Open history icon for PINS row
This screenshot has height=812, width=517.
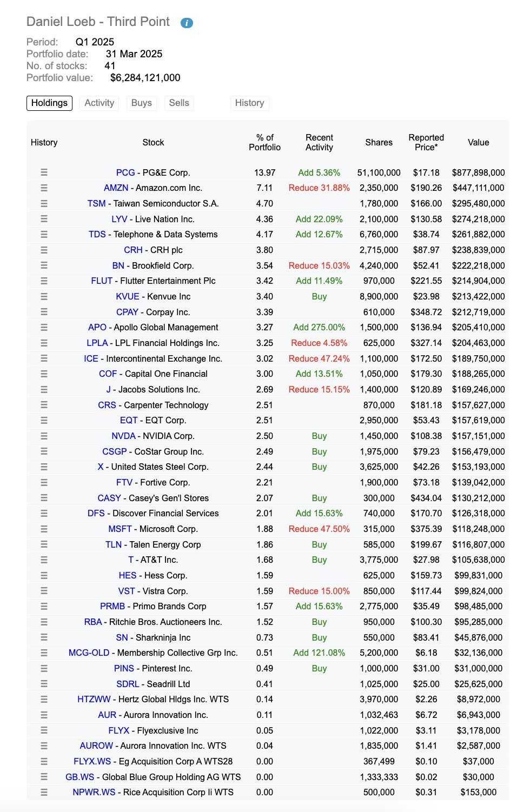(44, 668)
